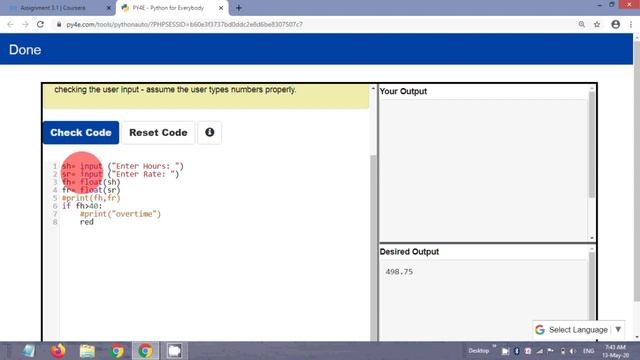
Task: Click the browser back arrow
Action: pos(10,24)
